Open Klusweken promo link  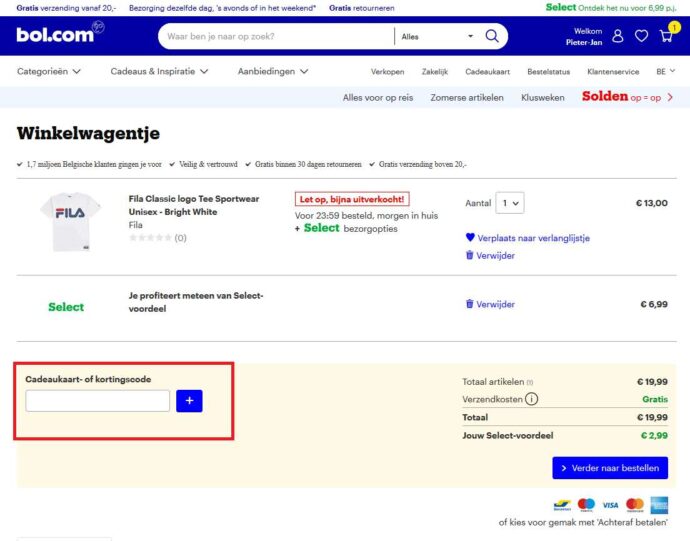543,98
